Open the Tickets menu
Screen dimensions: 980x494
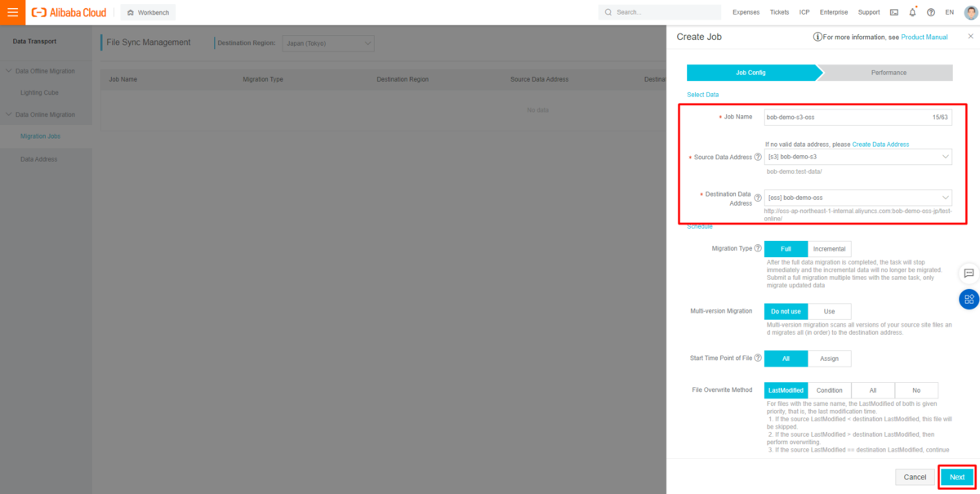point(779,12)
